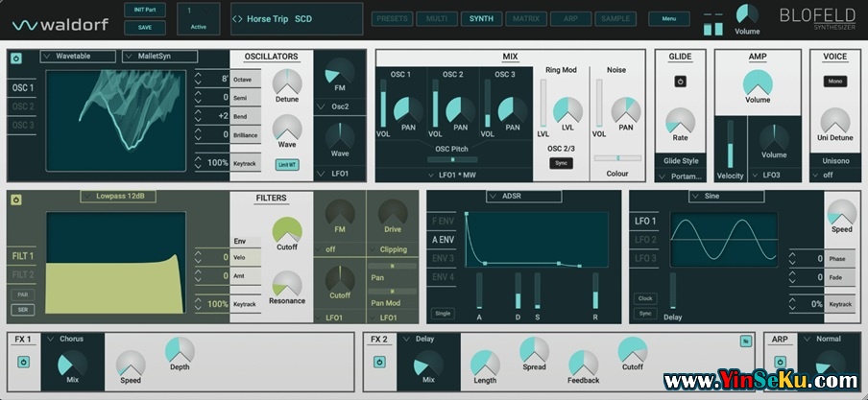Toggle the oscillator section power icon
Screen dimensions: 868x400
click(x=16, y=58)
